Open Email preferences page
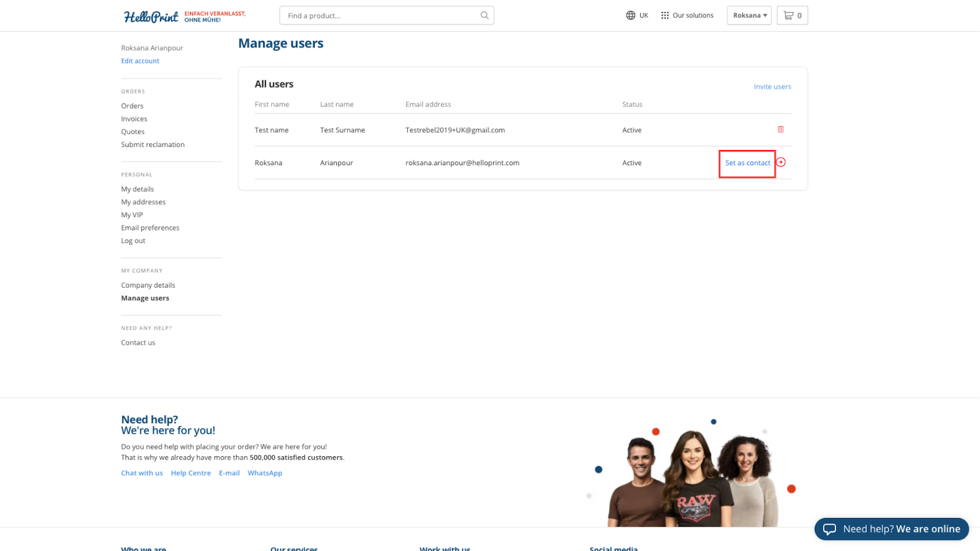This screenshot has width=980, height=551. click(150, 228)
